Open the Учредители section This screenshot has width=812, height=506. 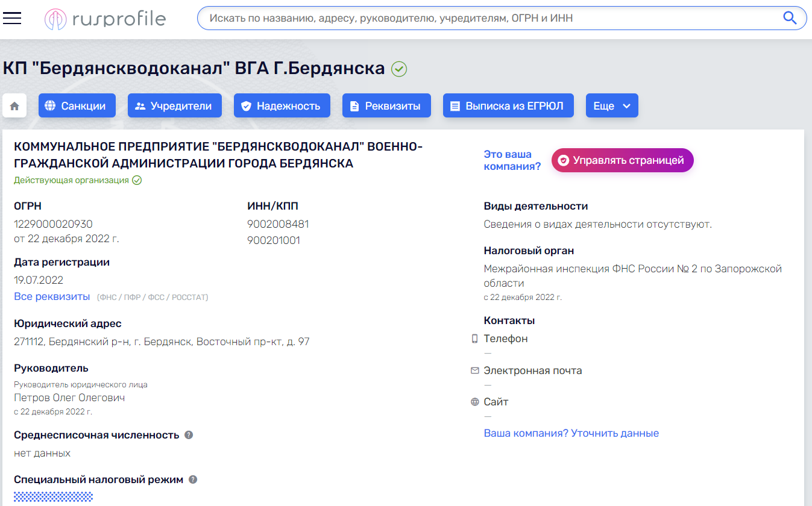click(x=174, y=105)
